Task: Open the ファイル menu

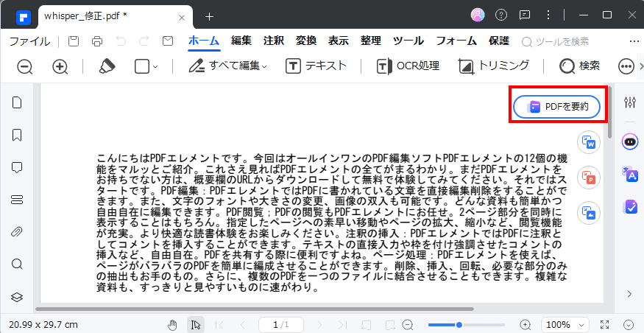Action: (x=29, y=41)
